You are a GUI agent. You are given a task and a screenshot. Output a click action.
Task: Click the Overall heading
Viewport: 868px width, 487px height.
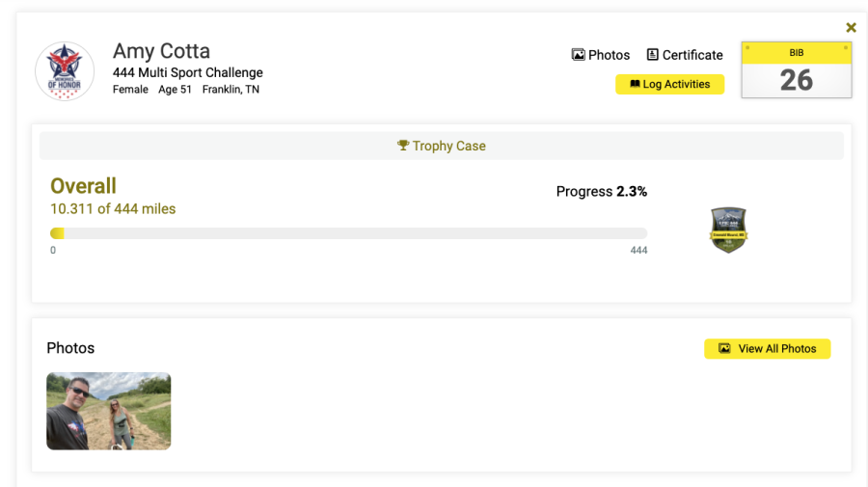coord(84,186)
